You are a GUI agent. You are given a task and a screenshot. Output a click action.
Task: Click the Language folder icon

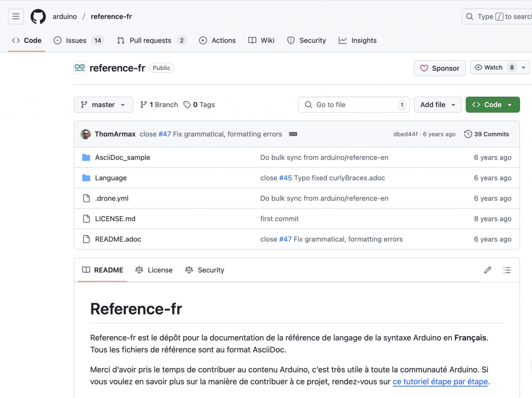86,178
